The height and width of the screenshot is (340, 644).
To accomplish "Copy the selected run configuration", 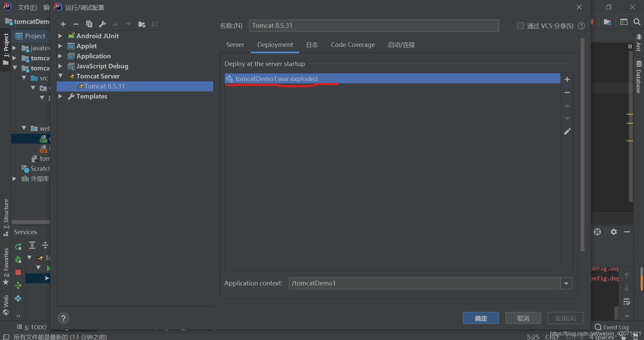I will pos(89,24).
